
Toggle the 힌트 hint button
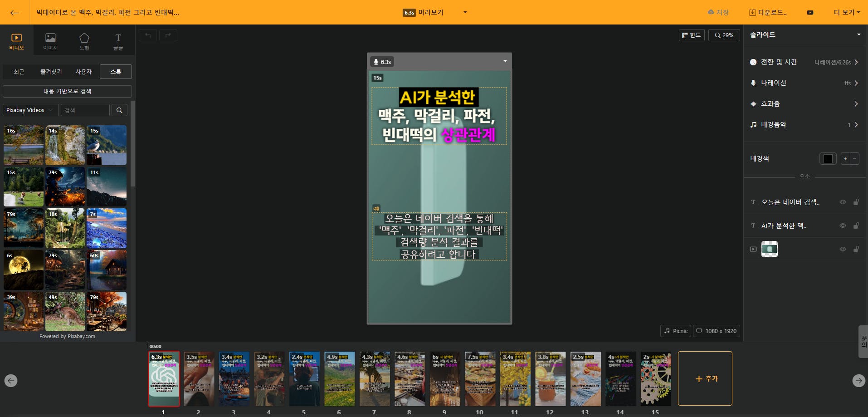[692, 35]
